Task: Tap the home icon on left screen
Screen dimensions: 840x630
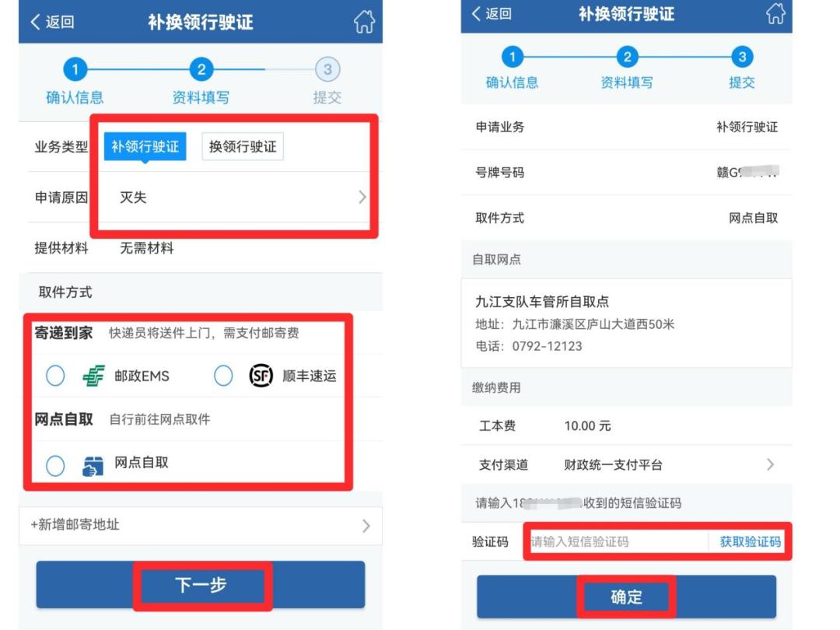Action: pos(364,22)
